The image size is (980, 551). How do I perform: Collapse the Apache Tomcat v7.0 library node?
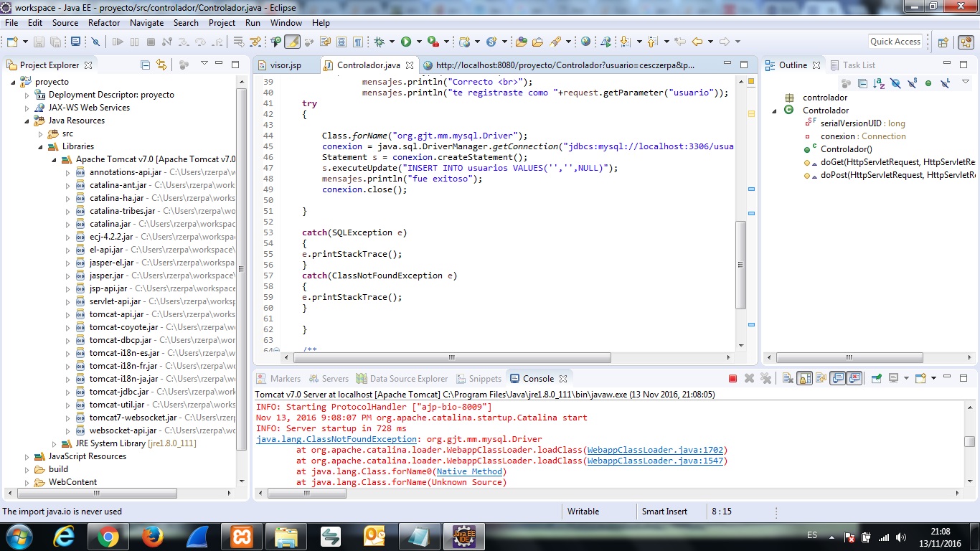54,159
